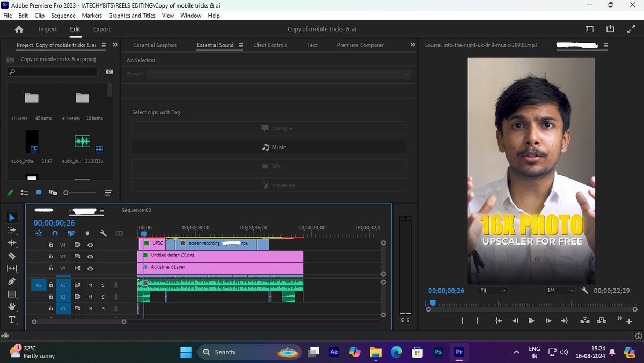Step forward one frame in monitor

[x=548, y=321]
